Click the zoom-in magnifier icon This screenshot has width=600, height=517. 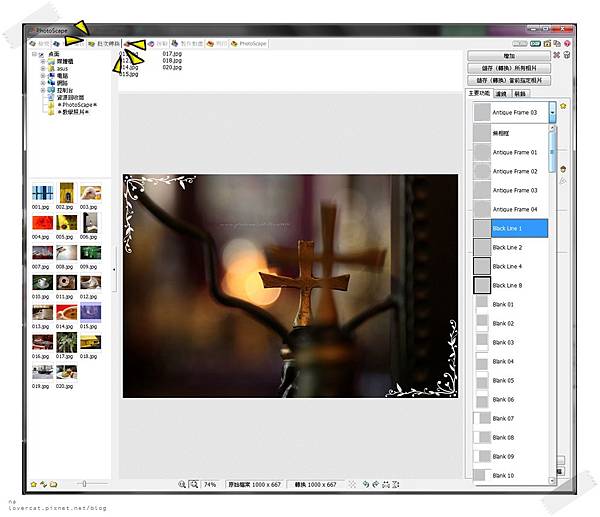(182, 484)
